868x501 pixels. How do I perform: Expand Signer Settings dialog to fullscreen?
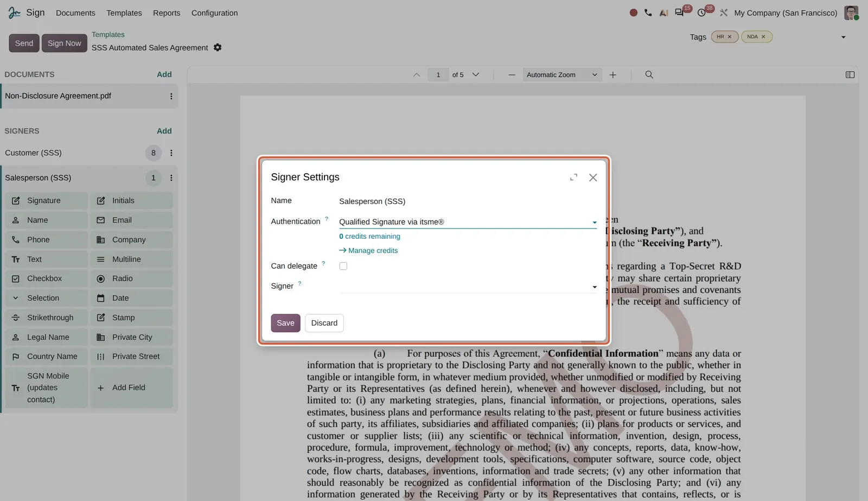point(573,177)
